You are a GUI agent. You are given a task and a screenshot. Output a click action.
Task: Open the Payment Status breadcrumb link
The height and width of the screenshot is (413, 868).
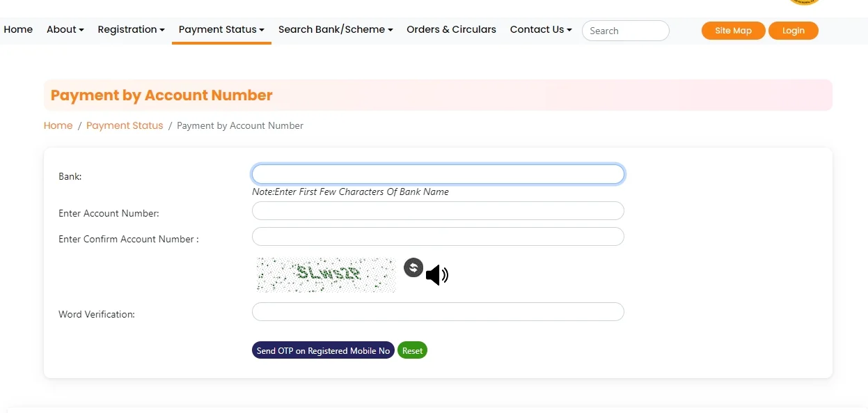coord(125,126)
